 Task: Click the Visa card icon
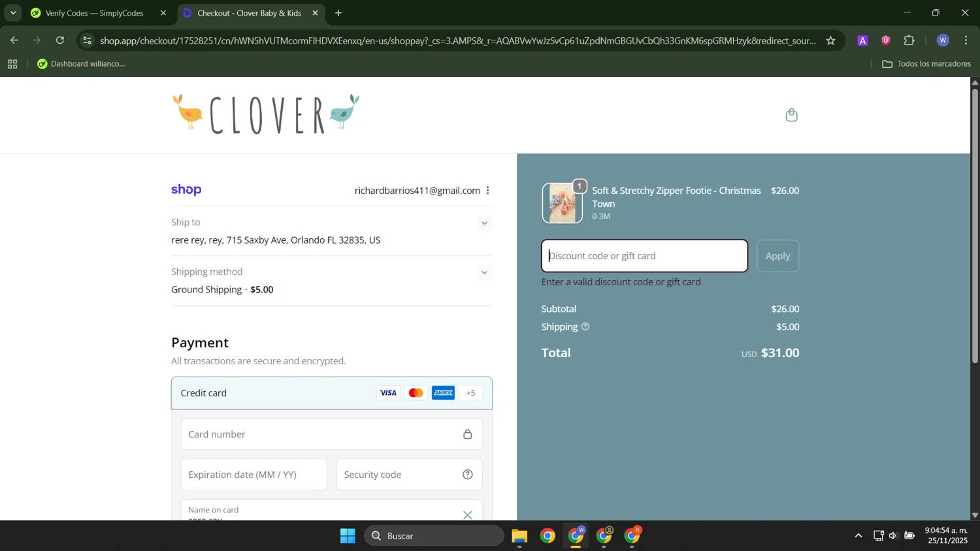[x=388, y=393]
